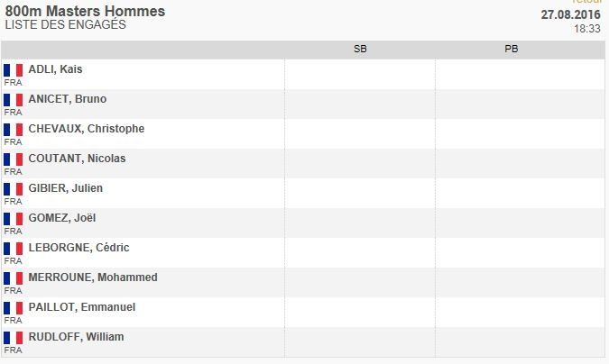Click the flag icon beside LEBORGNE, Cédric

(14, 249)
